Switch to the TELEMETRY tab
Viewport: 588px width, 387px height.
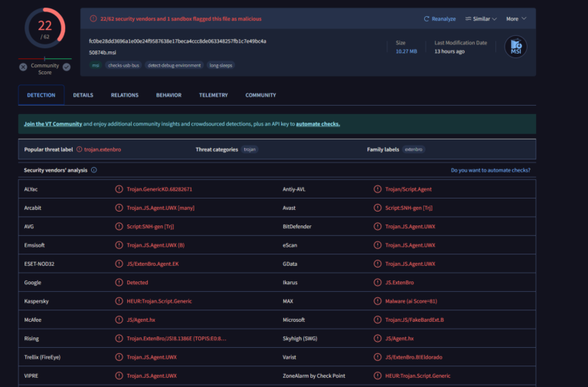[x=214, y=95]
